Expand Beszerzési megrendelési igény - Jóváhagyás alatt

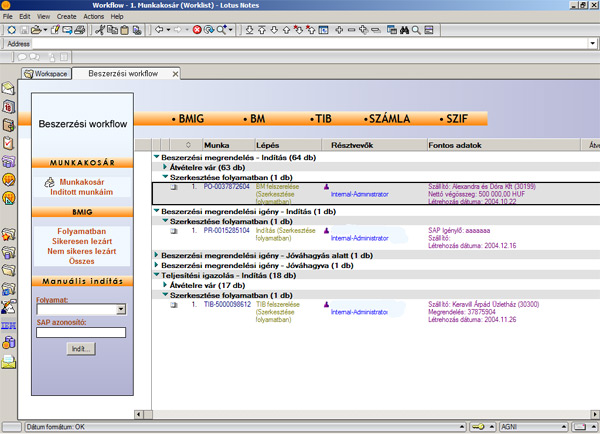[x=156, y=255]
